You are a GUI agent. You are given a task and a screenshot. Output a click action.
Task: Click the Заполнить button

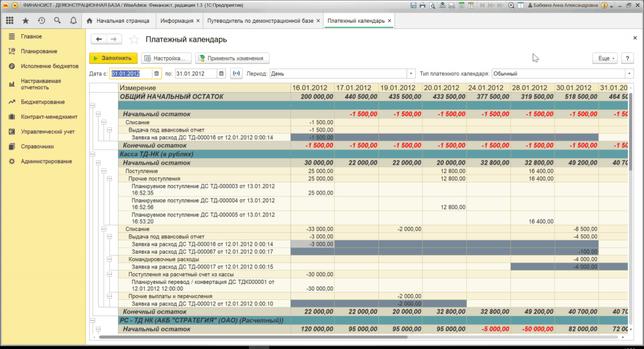(113, 58)
